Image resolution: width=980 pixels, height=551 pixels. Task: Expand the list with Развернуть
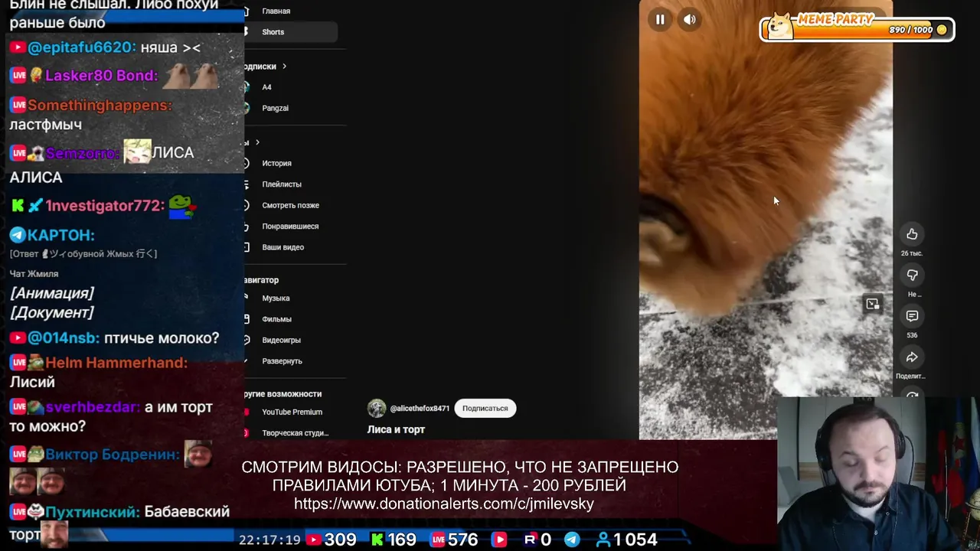[282, 361]
